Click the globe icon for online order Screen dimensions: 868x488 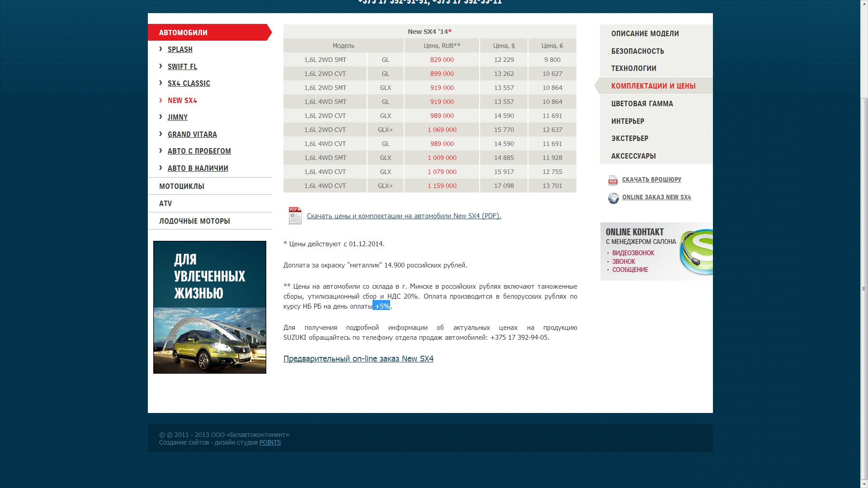click(x=613, y=198)
